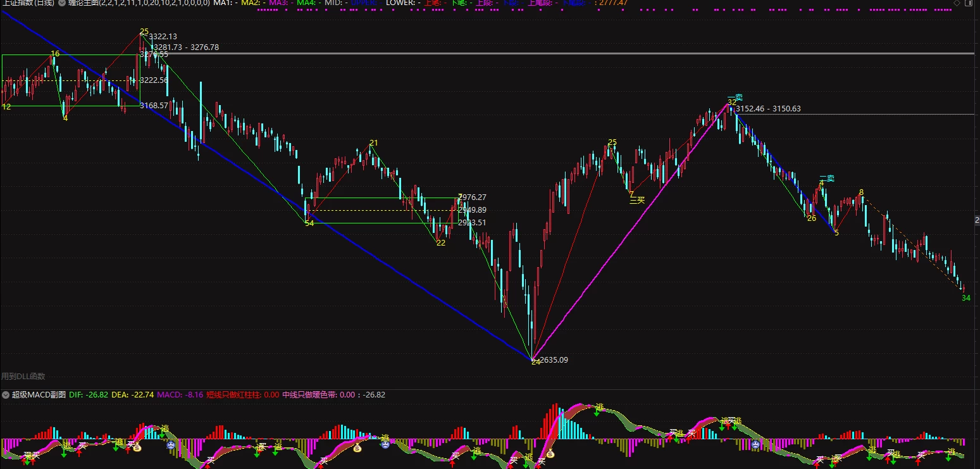
Task: Click the green point 34 marker
Action: click(x=966, y=297)
